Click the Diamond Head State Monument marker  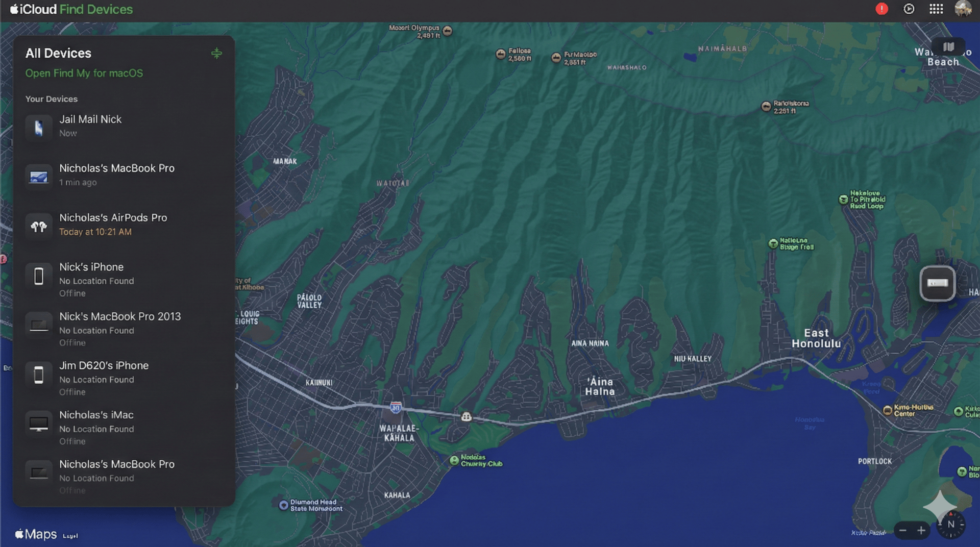283,505
